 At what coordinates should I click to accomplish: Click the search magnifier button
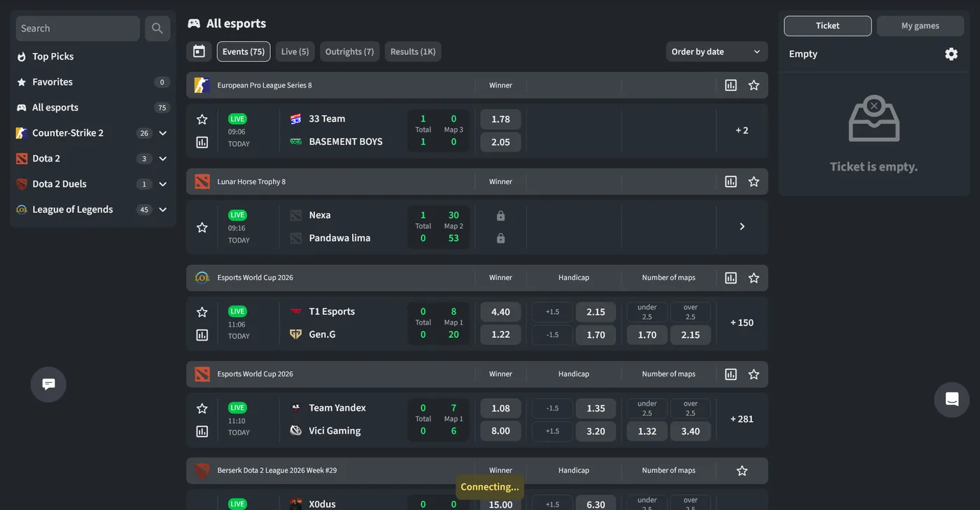click(157, 29)
